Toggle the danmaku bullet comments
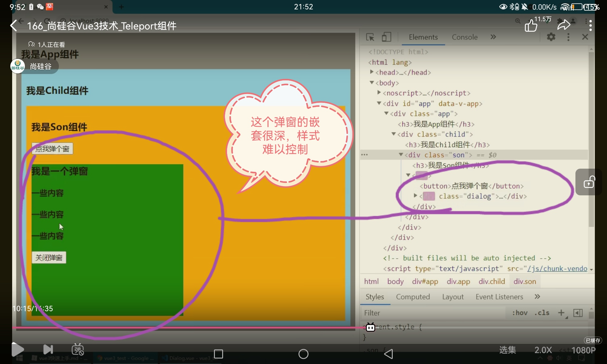 tap(78, 349)
